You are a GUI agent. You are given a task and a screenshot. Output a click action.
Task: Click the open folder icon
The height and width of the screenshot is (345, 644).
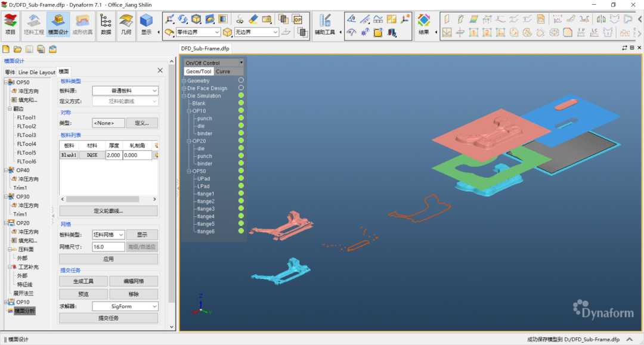17,49
